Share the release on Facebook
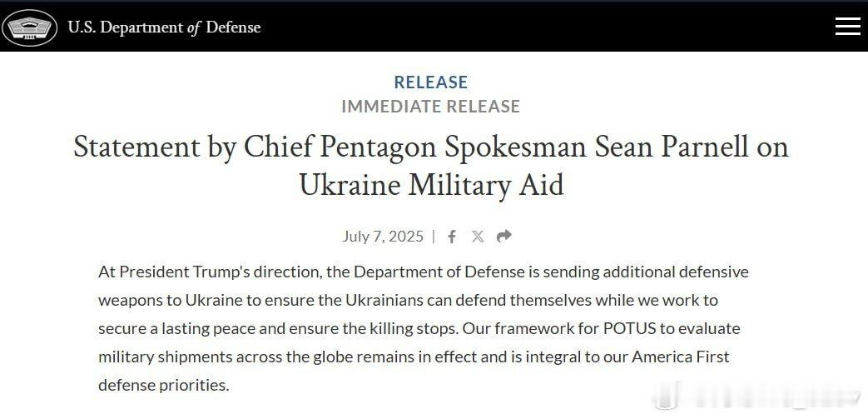 (452, 237)
